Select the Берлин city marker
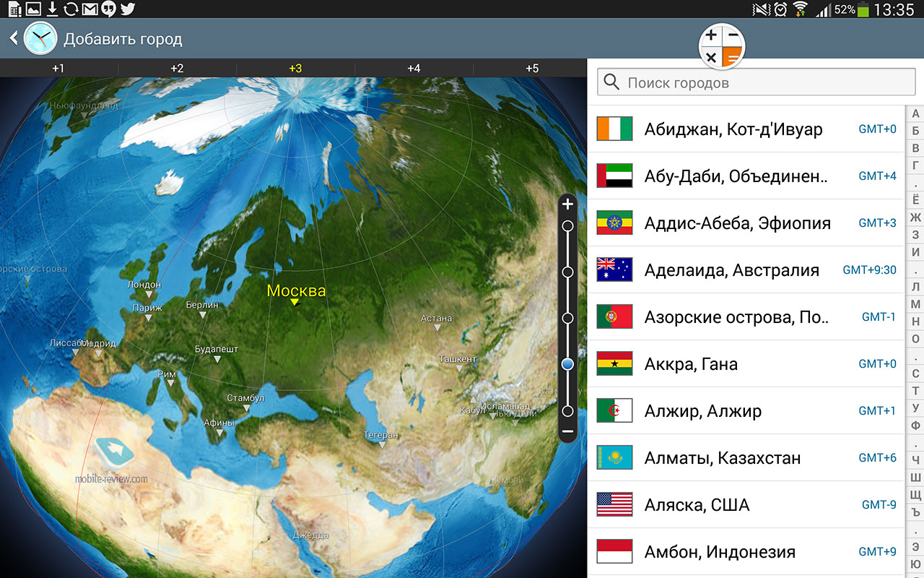Viewport: 924px width, 578px height. coord(201,309)
